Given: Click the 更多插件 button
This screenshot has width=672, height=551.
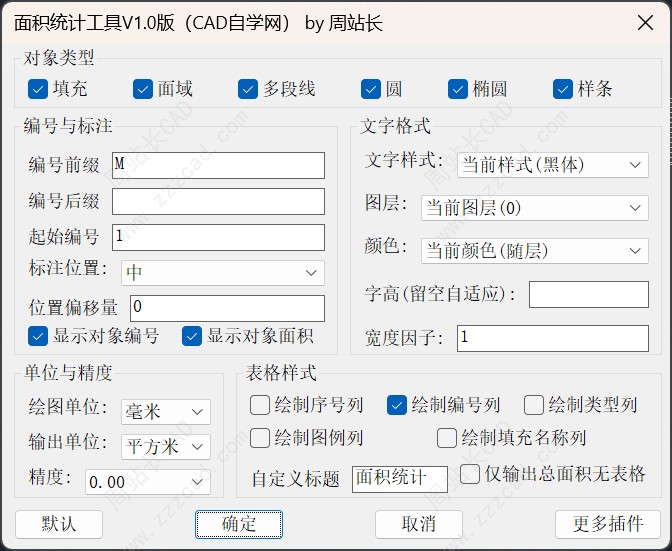Looking at the screenshot, I should point(607,524).
